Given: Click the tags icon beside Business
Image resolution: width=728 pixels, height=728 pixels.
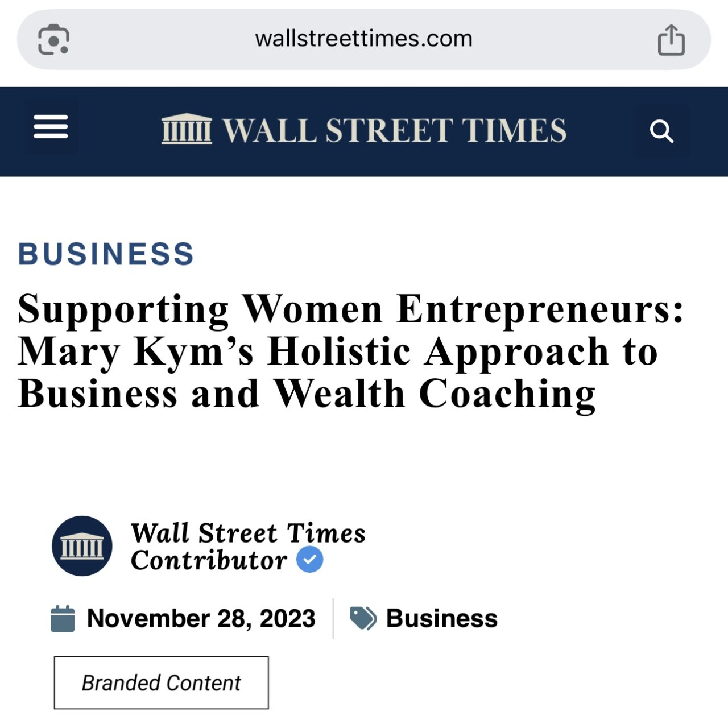Looking at the screenshot, I should [363, 618].
